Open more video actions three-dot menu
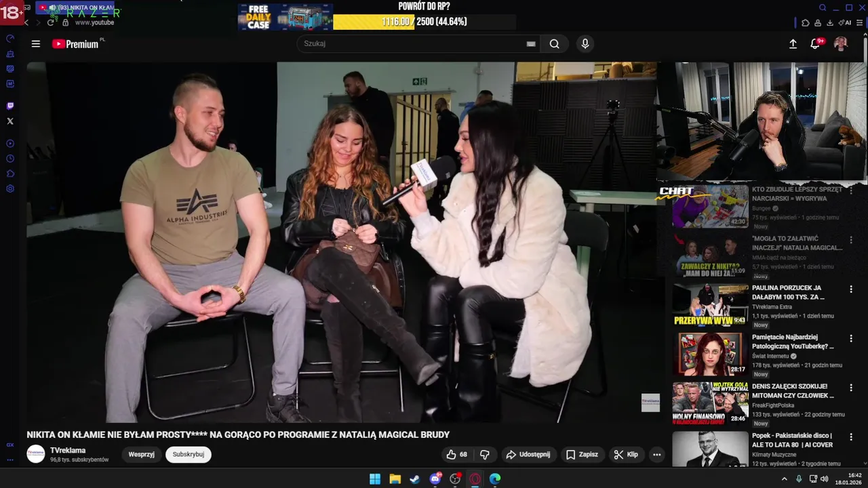Screen dimensions: 868x488 [x=656, y=455]
